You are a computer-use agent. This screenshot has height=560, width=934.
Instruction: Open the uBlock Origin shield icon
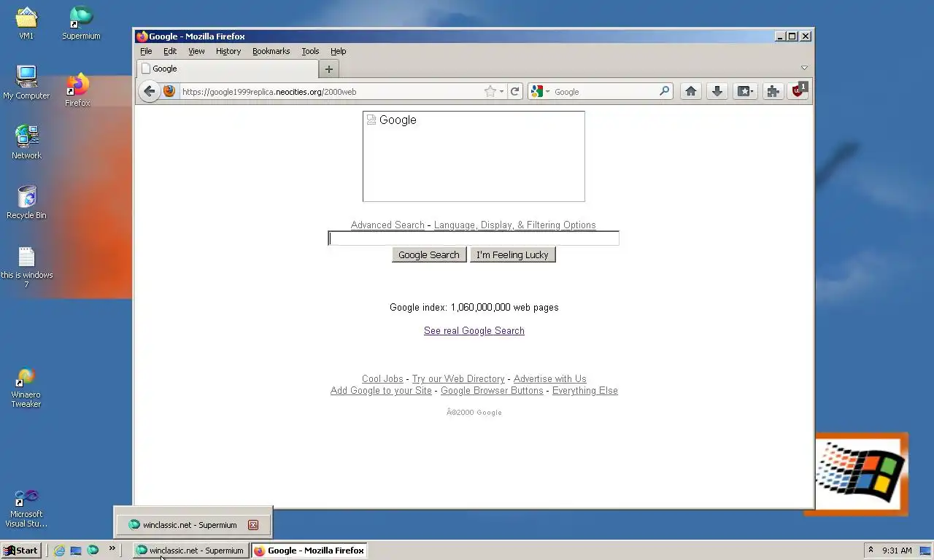[798, 90]
